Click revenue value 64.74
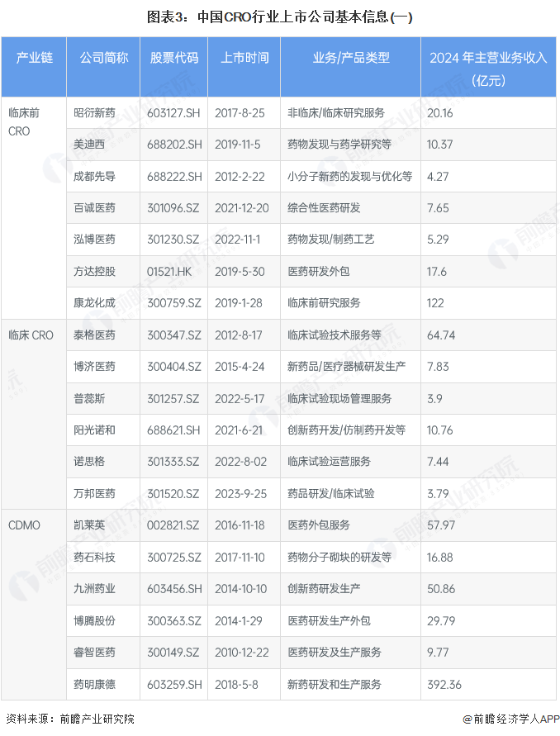 pyautogui.click(x=441, y=335)
